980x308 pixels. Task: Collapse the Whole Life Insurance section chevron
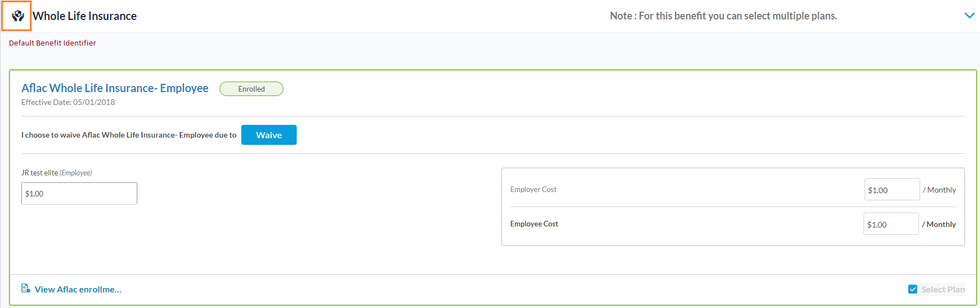[969, 16]
